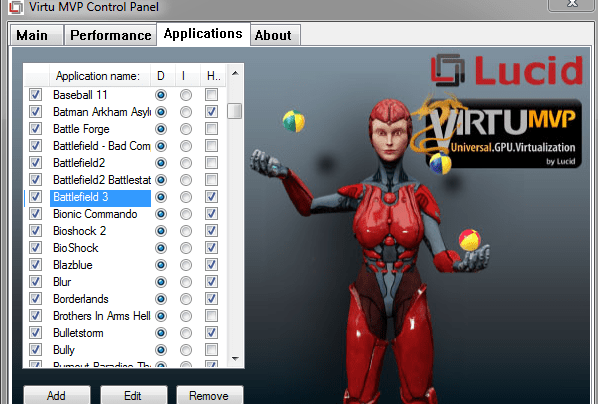
Task: Close the Virtu MVP Control Panel window
Action: (x=572, y=5)
